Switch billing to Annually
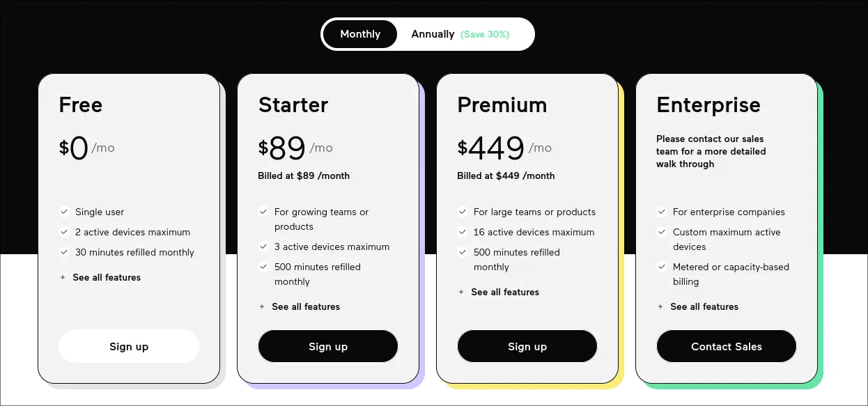Image resolution: width=868 pixels, height=406 pixels. click(x=433, y=34)
